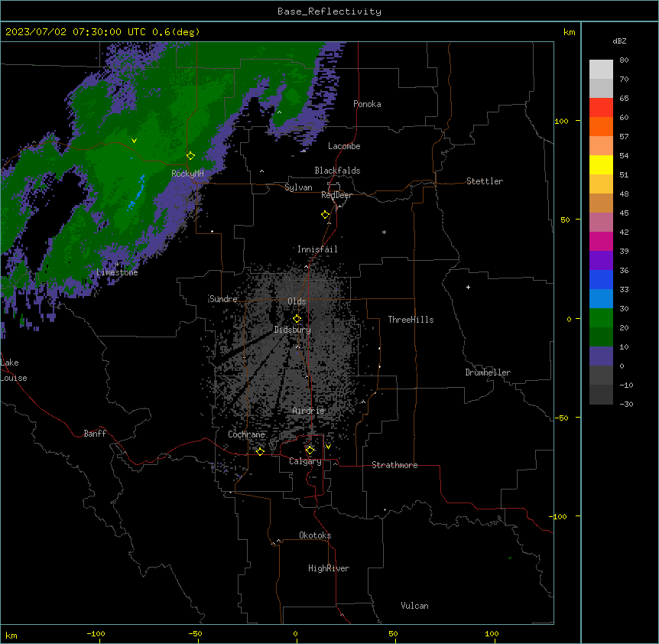The width and height of the screenshot is (659, 644).
Task: Click the yellow diamond marker at Calgary
Action: click(x=310, y=450)
